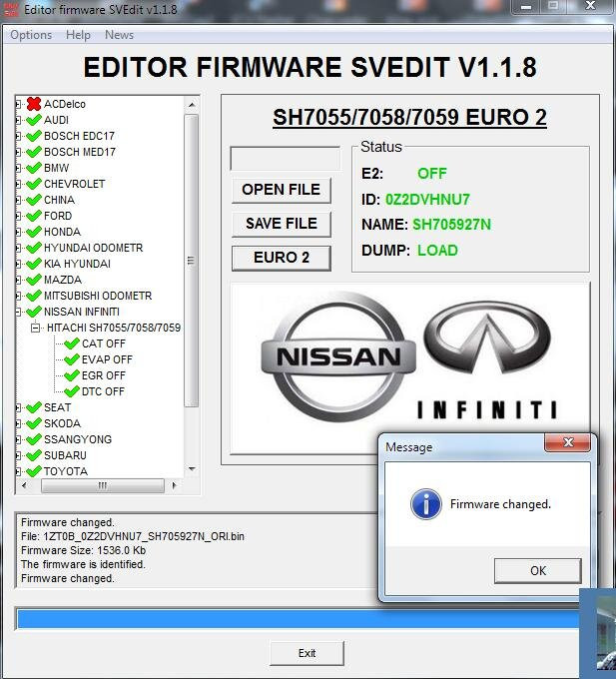Click the green check beside BOSCH EDC17
616x679 pixels.
34,136
